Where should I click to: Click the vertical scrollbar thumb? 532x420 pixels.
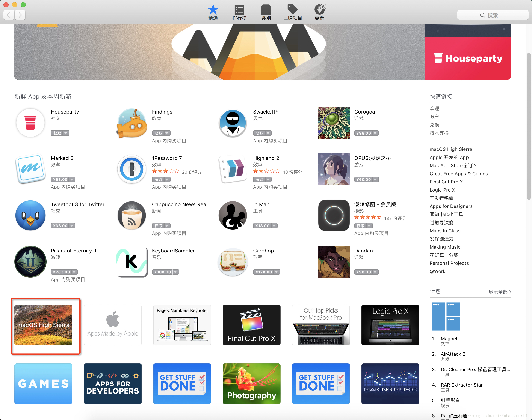pos(529,126)
